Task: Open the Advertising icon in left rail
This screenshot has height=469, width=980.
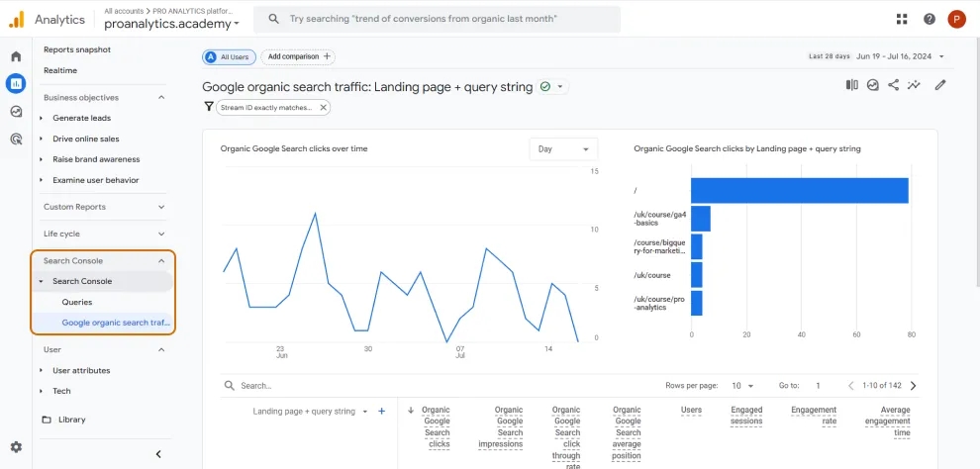Action: pyautogui.click(x=16, y=139)
